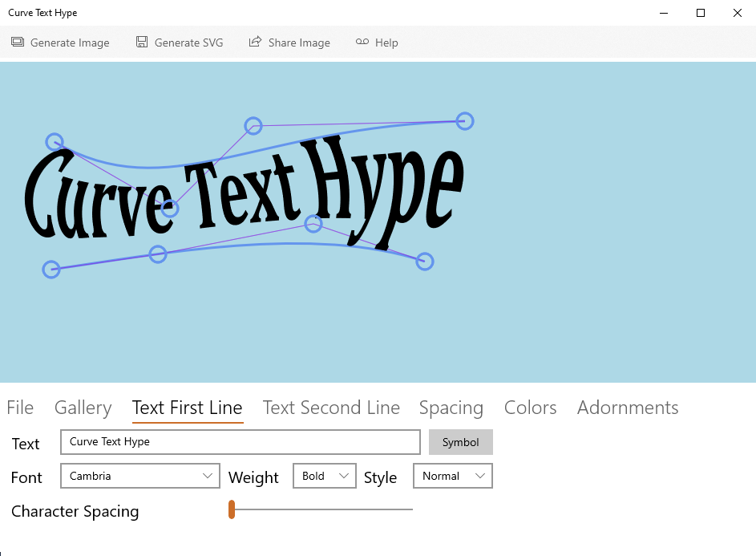Screen dimensions: 756x556
Task: Select the bottom curve's left endpoint handle
Action: click(51, 270)
